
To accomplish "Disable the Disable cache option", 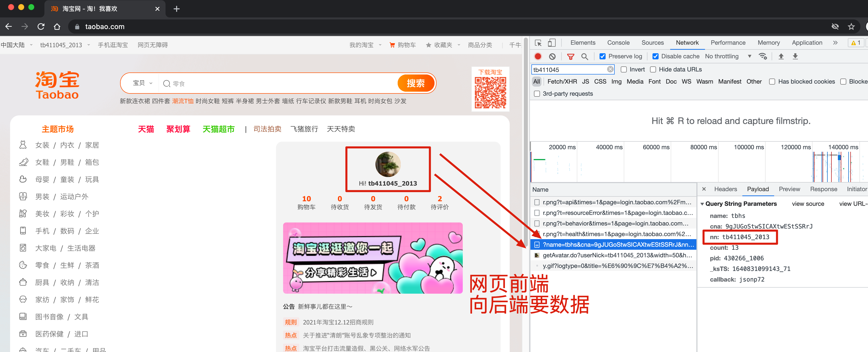I will tap(655, 56).
